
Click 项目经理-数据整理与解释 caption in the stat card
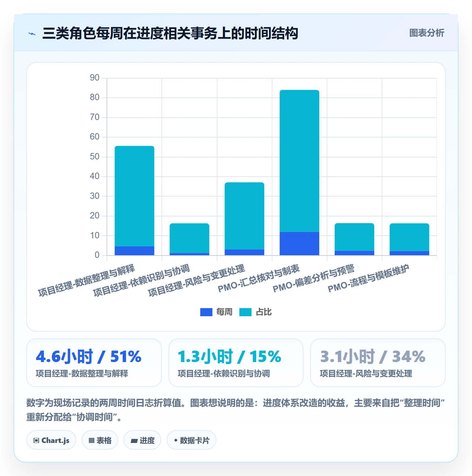[x=82, y=374]
